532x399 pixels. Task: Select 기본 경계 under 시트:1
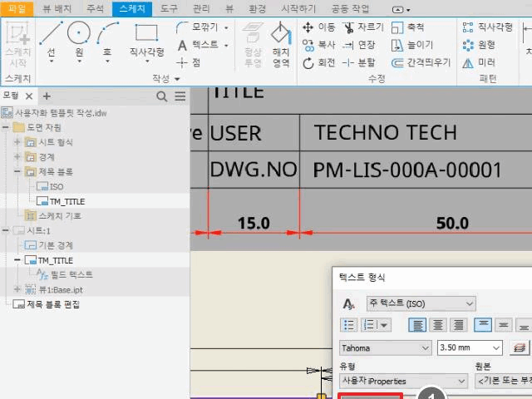click(x=48, y=245)
